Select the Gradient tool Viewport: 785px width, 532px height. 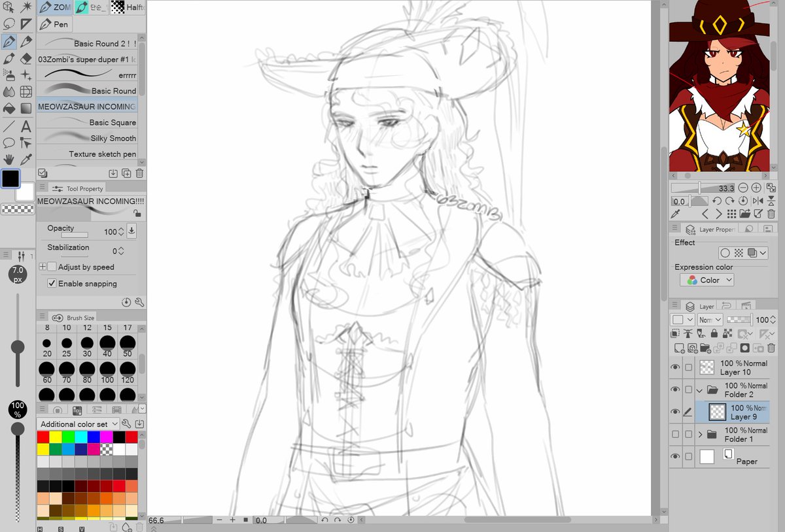[25, 109]
